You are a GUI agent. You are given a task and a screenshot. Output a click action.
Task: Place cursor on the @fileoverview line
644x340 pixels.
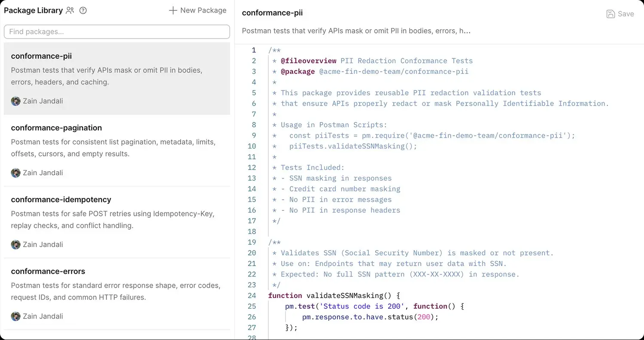372,61
